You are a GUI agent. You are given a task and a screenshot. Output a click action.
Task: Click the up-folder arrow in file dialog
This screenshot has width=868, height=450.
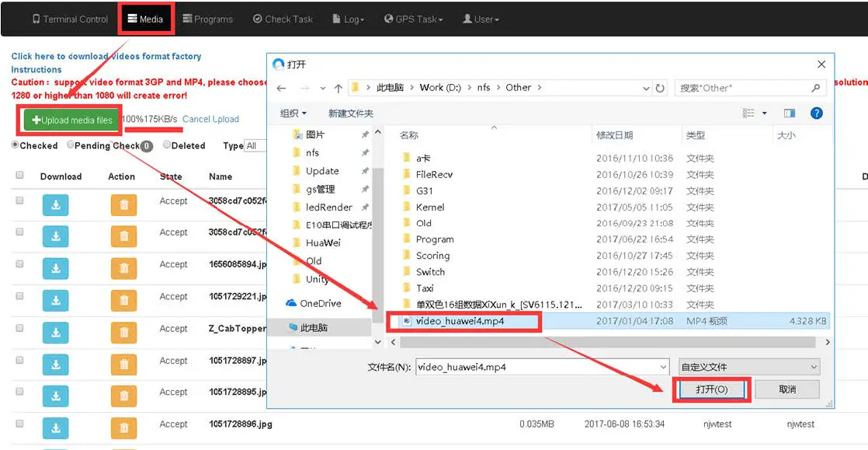coord(339,88)
